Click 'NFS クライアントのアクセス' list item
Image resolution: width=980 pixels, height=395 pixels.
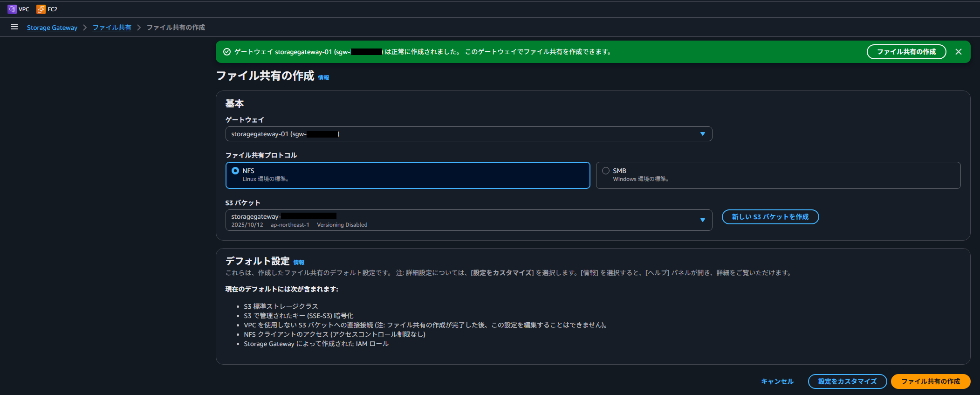[x=335, y=334]
